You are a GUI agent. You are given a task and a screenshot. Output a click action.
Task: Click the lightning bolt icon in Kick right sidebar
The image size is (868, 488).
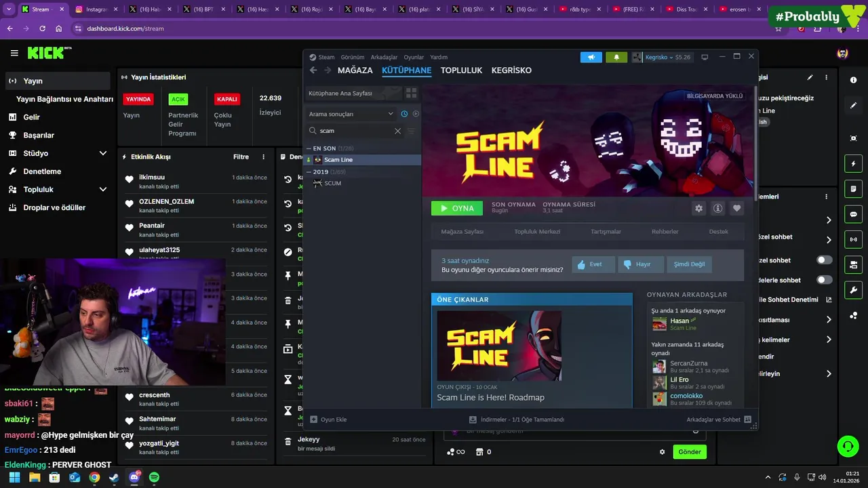[x=853, y=163]
